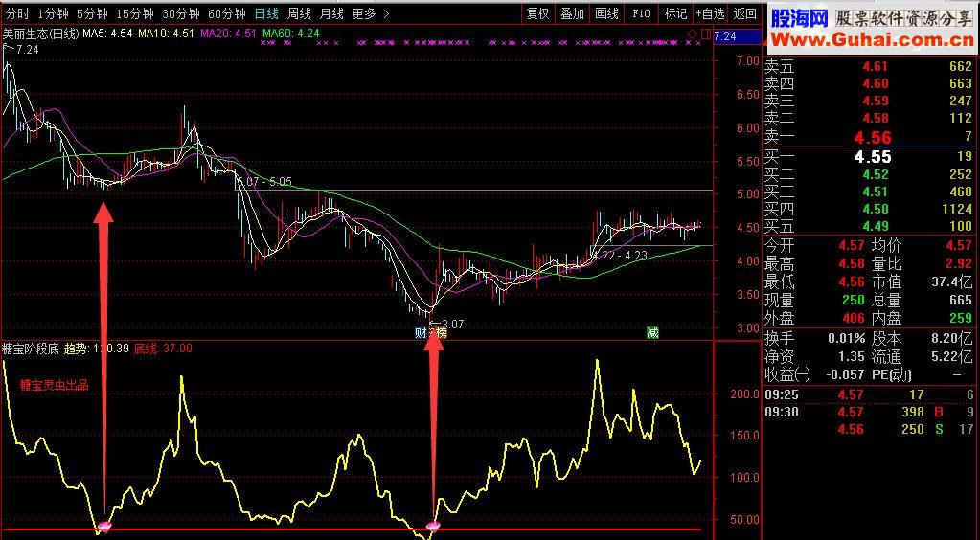The image size is (980, 540).
Task: Click the 买二 price 4.52
Action: [x=875, y=174]
